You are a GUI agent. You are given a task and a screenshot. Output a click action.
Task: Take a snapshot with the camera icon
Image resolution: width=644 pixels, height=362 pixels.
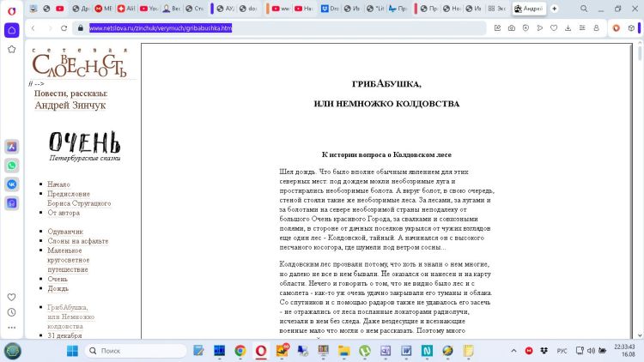tap(512, 28)
